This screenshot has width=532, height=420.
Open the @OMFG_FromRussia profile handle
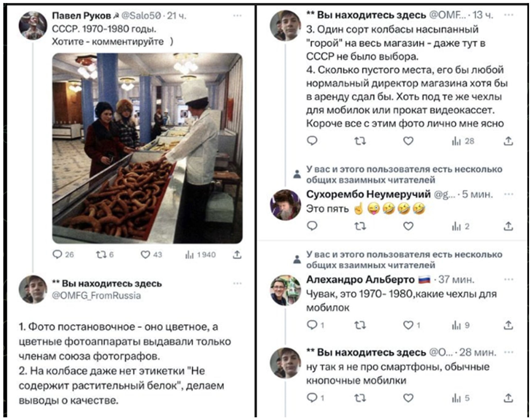point(96,296)
